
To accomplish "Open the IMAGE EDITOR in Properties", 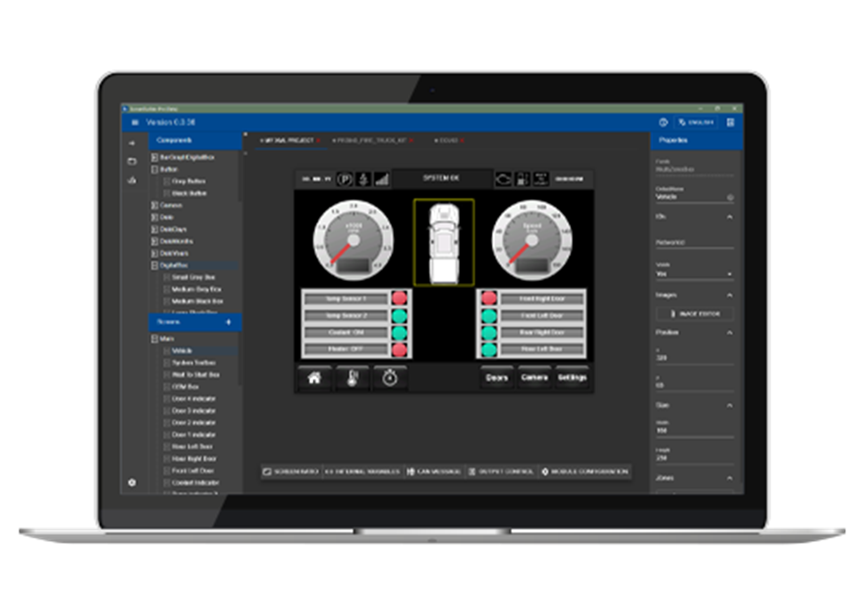I will [x=695, y=313].
